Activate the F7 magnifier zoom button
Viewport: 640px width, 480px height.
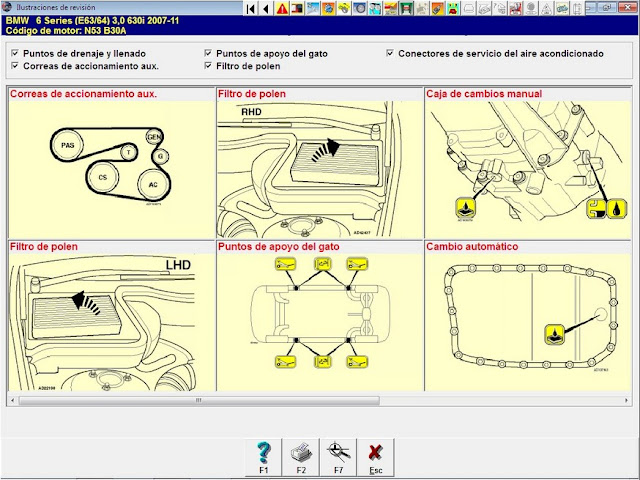click(338, 458)
